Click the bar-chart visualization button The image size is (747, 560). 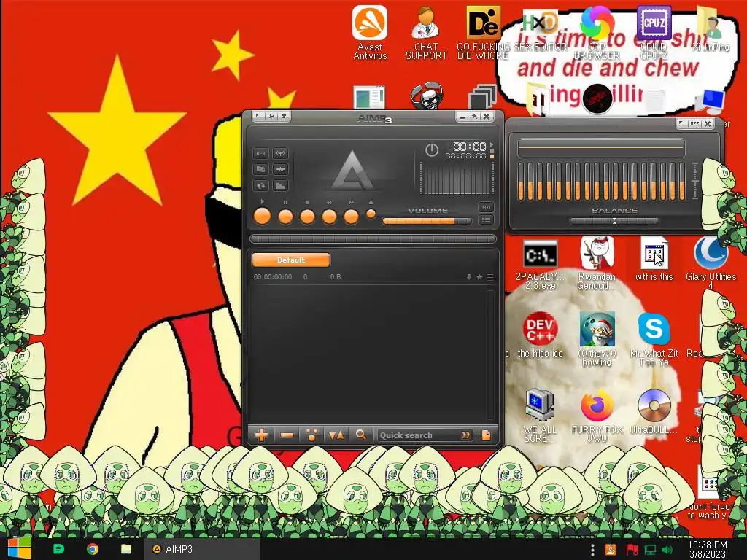(281, 186)
